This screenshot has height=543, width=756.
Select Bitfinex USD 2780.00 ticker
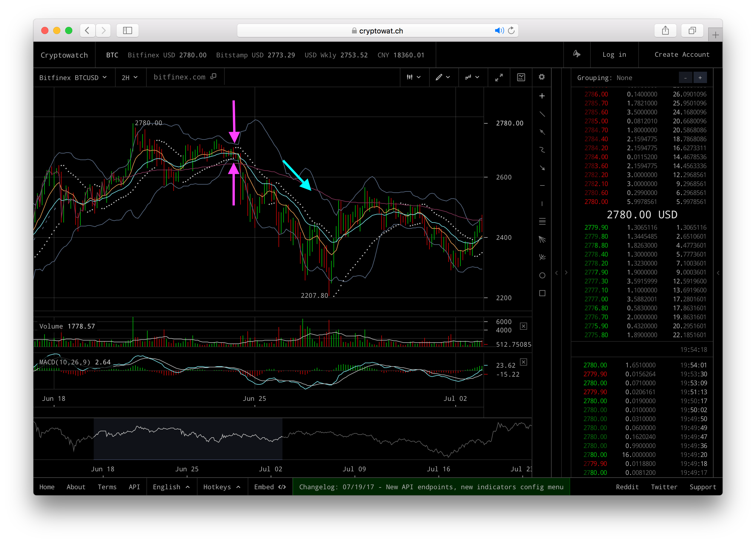tap(167, 55)
